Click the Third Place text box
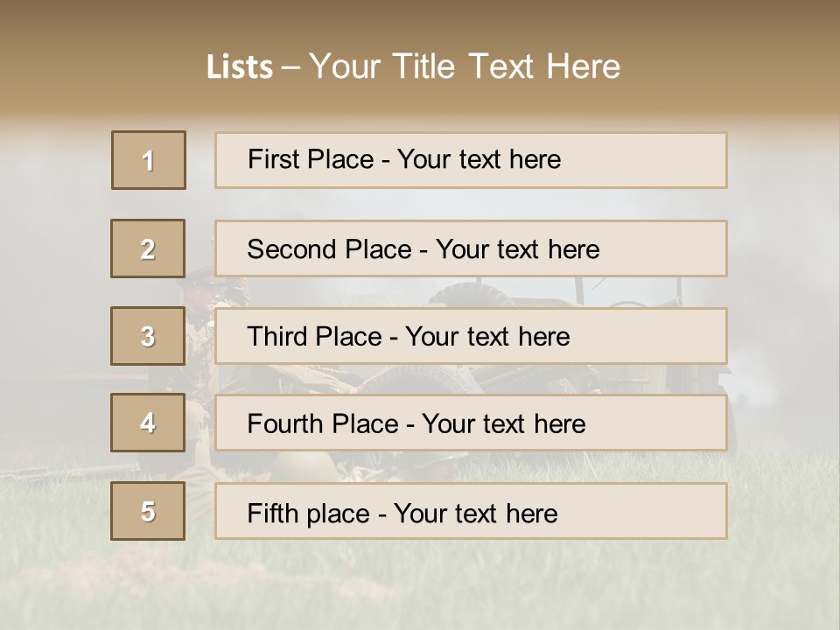 pos(471,336)
